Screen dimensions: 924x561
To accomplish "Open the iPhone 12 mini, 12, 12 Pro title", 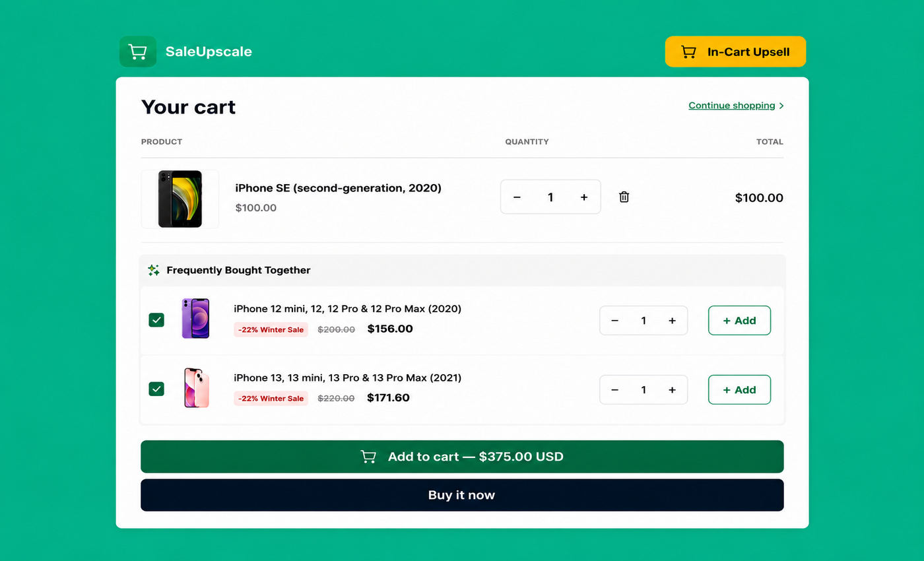I will (347, 309).
